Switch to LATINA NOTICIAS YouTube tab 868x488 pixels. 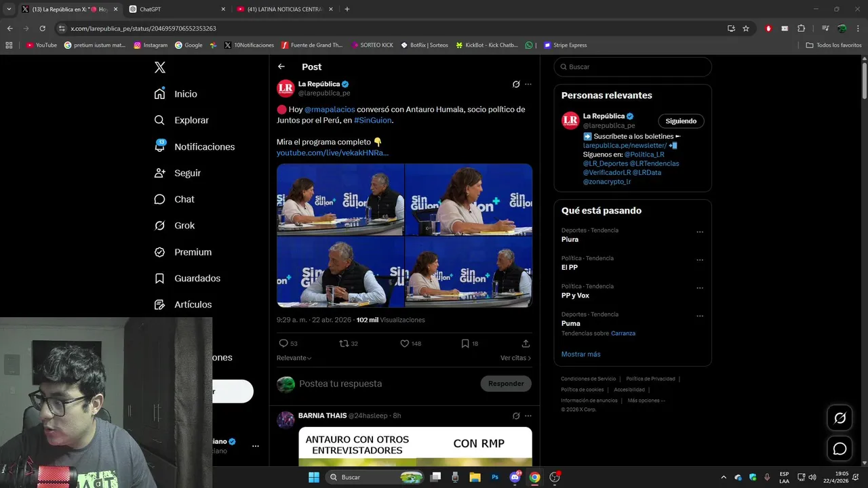tap(285, 9)
